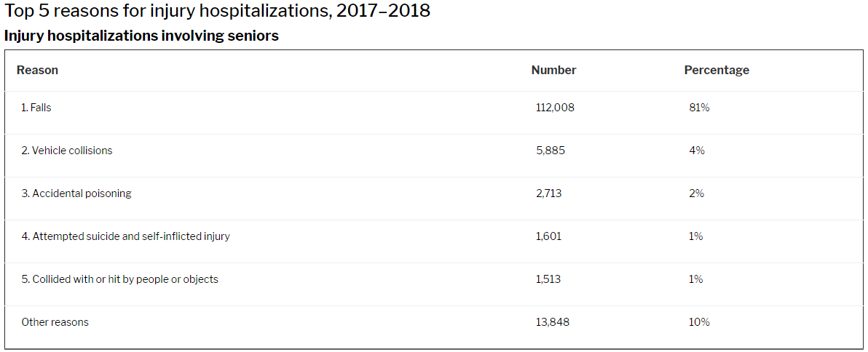Screen dimensions: 868x352
Task: Click the 'Number' column header
Action: pyautogui.click(x=553, y=71)
